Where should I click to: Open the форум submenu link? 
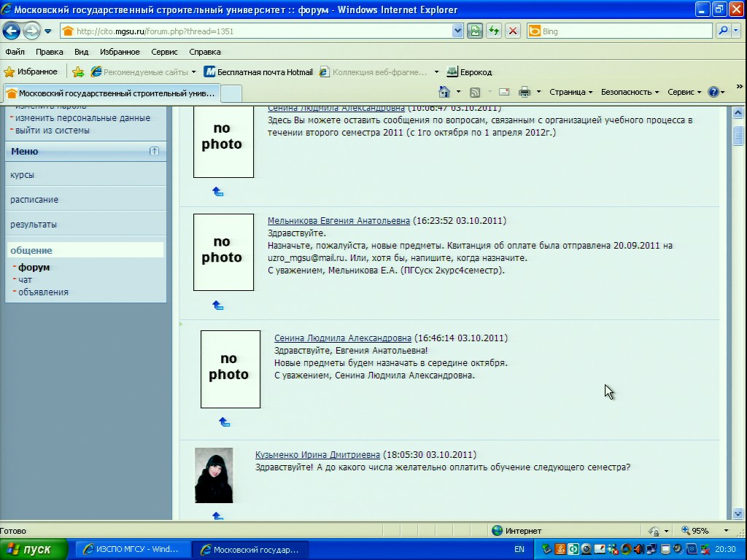[x=34, y=267]
